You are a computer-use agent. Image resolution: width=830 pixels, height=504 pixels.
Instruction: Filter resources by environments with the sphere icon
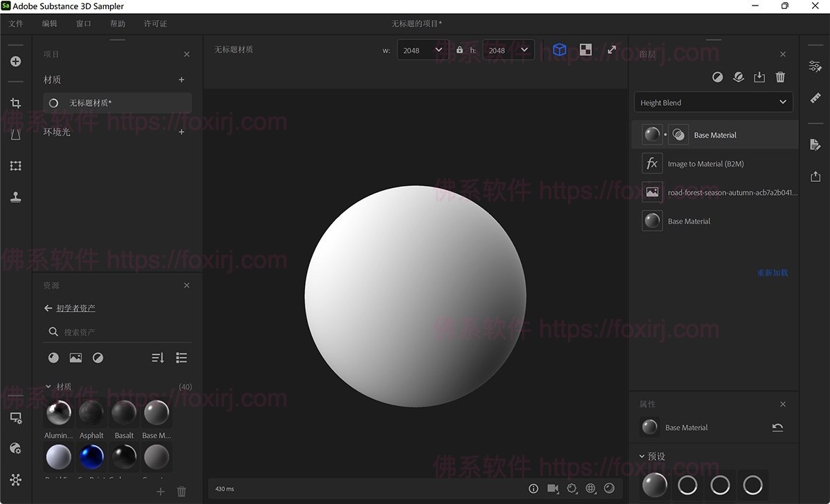[x=98, y=357]
